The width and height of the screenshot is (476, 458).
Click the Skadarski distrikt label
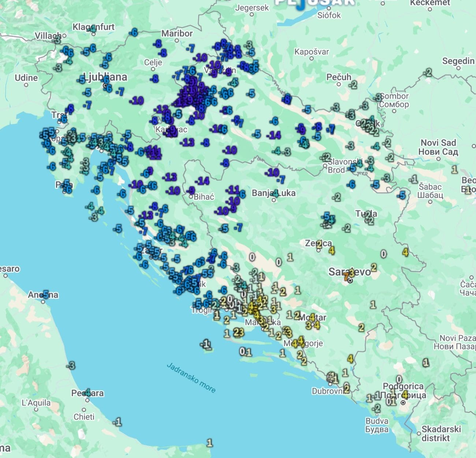coord(440,433)
